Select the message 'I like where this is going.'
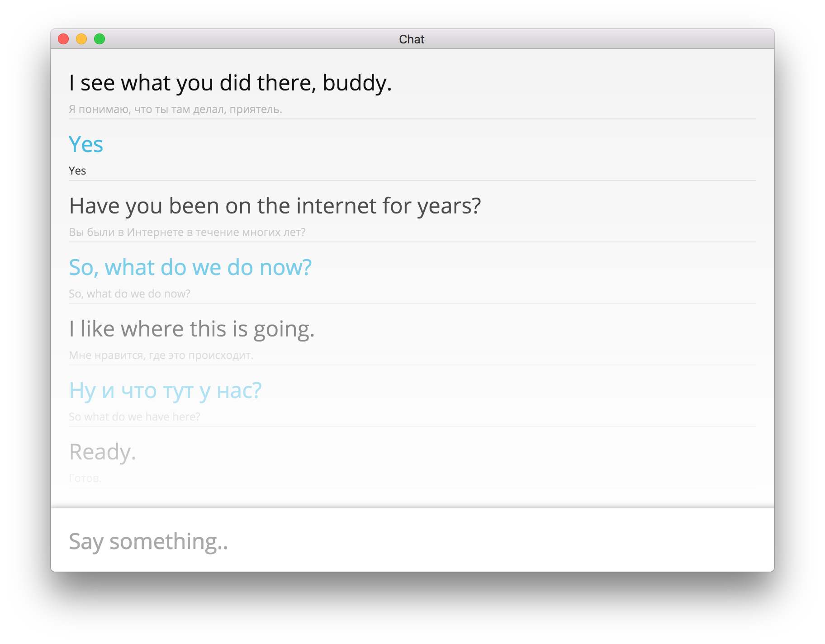 click(x=192, y=329)
